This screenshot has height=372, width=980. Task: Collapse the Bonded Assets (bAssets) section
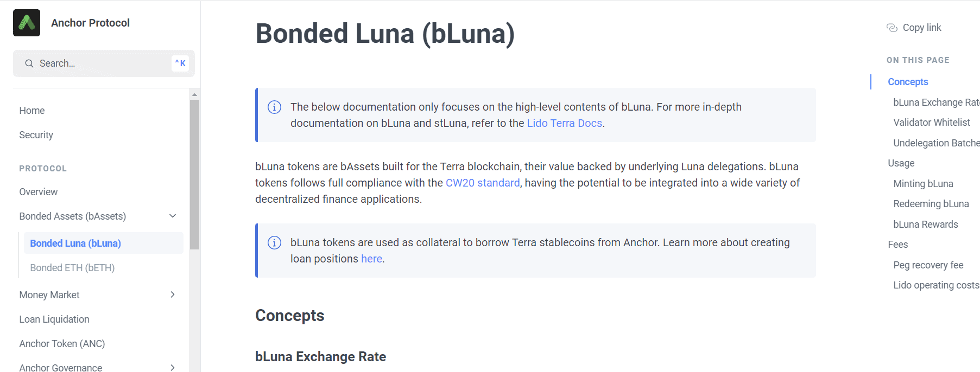coord(172,216)
